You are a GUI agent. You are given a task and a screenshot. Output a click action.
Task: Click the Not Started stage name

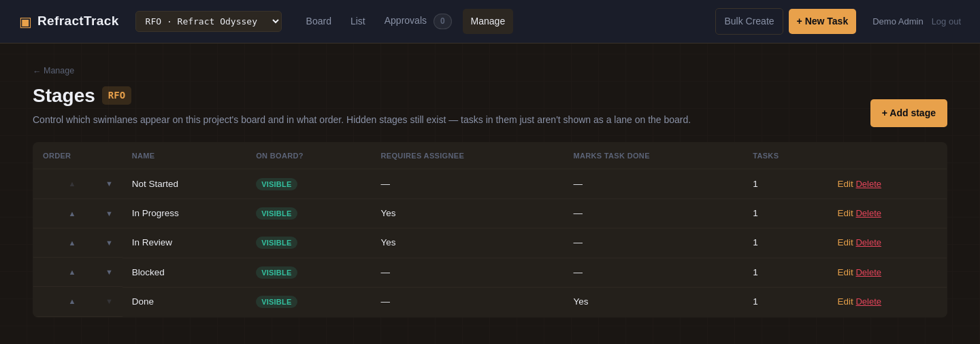coord(155,184)
